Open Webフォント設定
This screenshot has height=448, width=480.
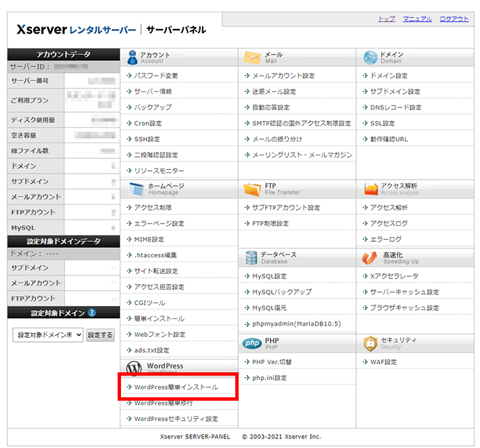(160, 334)
